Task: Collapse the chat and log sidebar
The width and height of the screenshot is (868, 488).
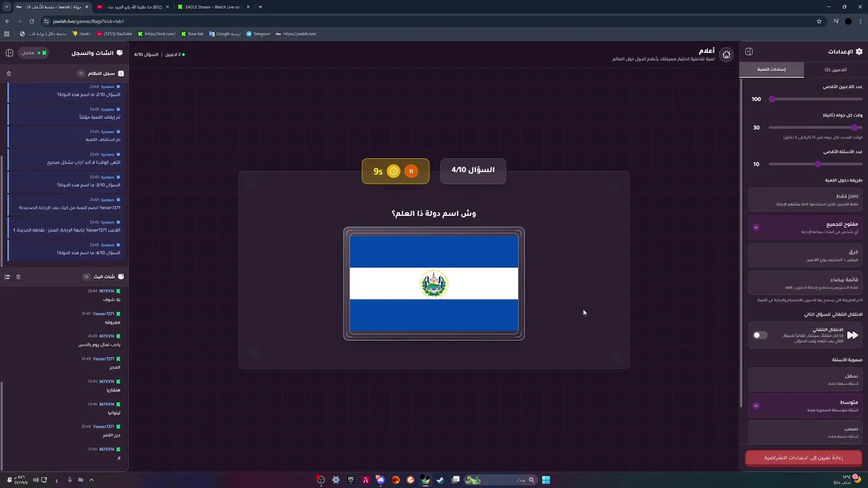Action: click(9, 52)
